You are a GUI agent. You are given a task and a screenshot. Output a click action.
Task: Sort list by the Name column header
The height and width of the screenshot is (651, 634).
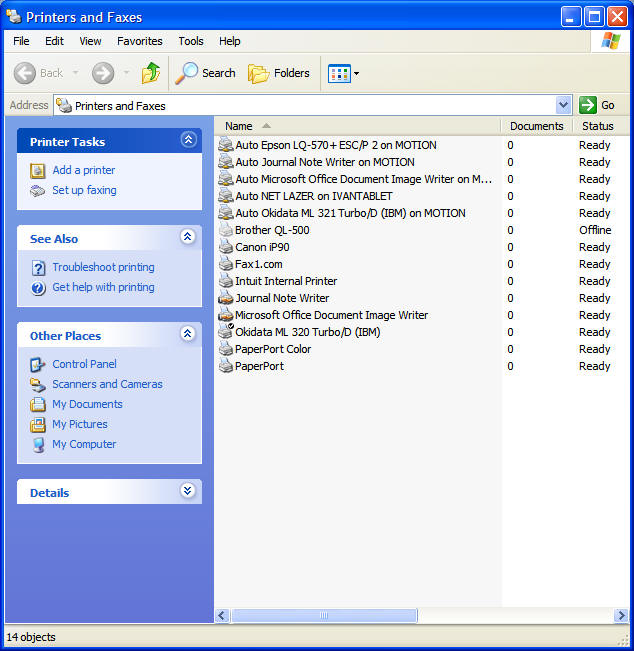pos(240,126)
